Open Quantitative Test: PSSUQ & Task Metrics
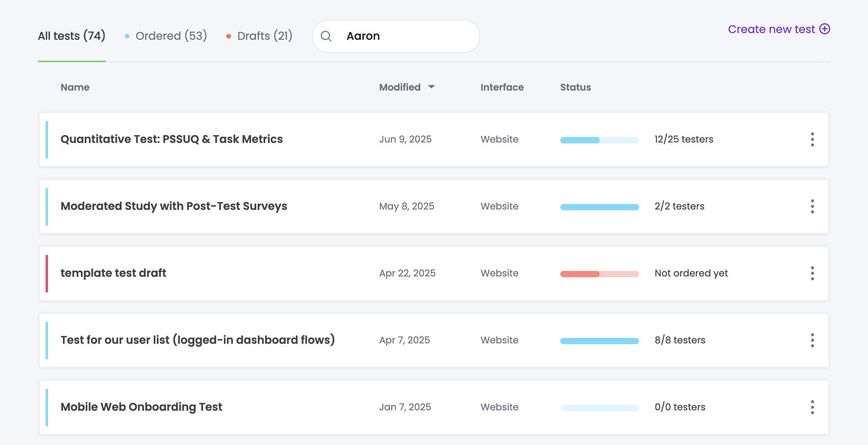This screenshot has width=868, height=445. 172,139
